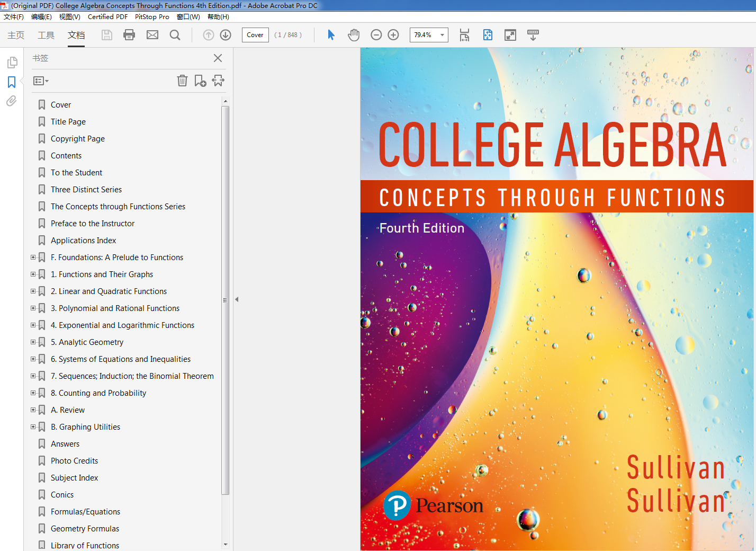Click the print icon in toolbar

click(129, 35)
